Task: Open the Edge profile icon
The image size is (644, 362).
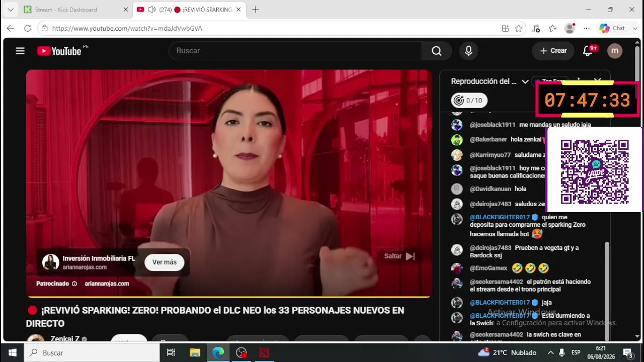Action: pos(570,28)
